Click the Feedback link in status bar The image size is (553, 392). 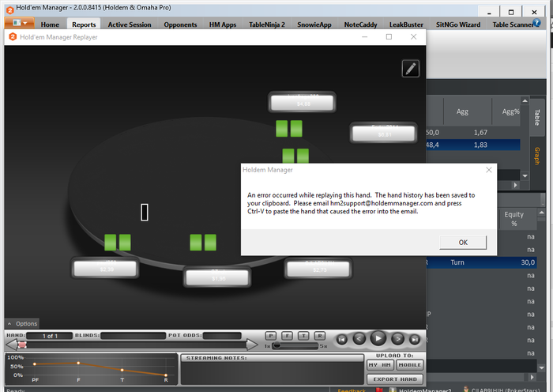click(352, 390)
